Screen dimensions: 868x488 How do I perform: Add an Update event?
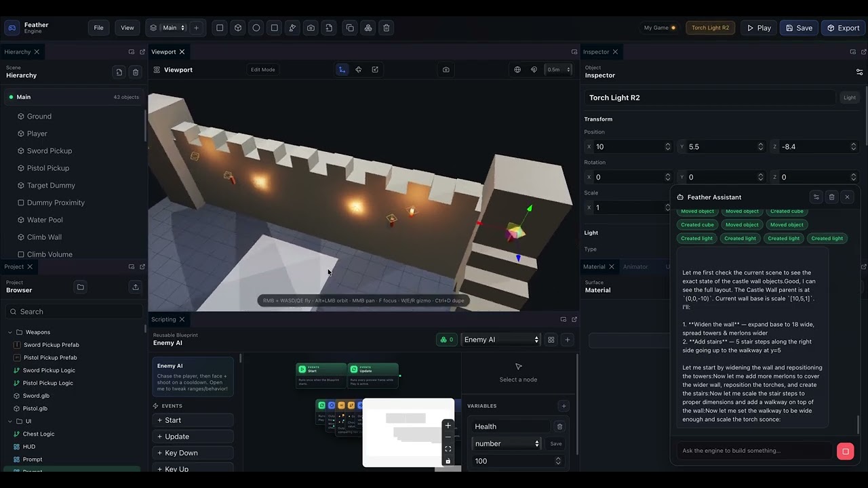point(193,436)
